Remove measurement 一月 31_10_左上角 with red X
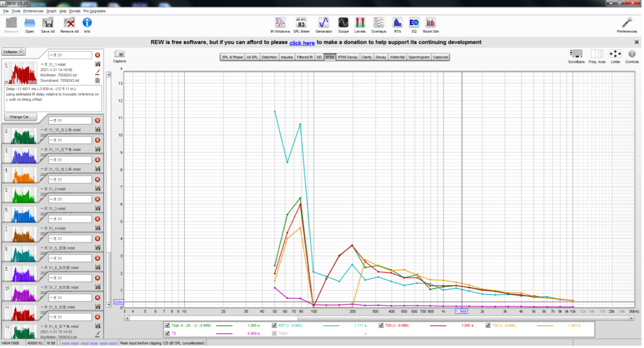Screen dimensions: 644x348 pos(97,121)
